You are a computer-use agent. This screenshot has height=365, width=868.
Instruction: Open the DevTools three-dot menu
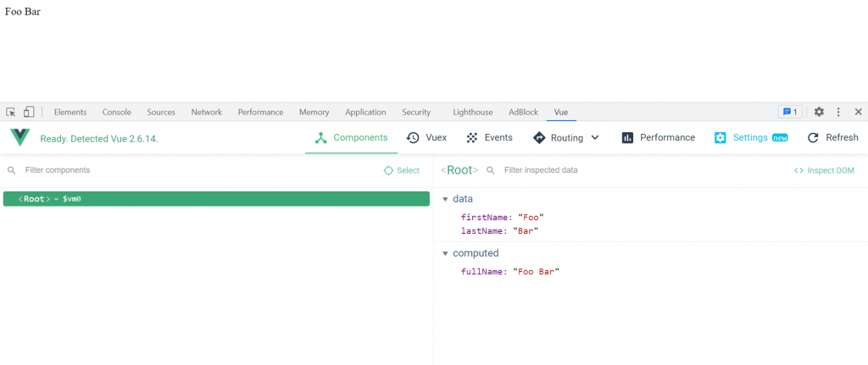(x=838, y=112)
